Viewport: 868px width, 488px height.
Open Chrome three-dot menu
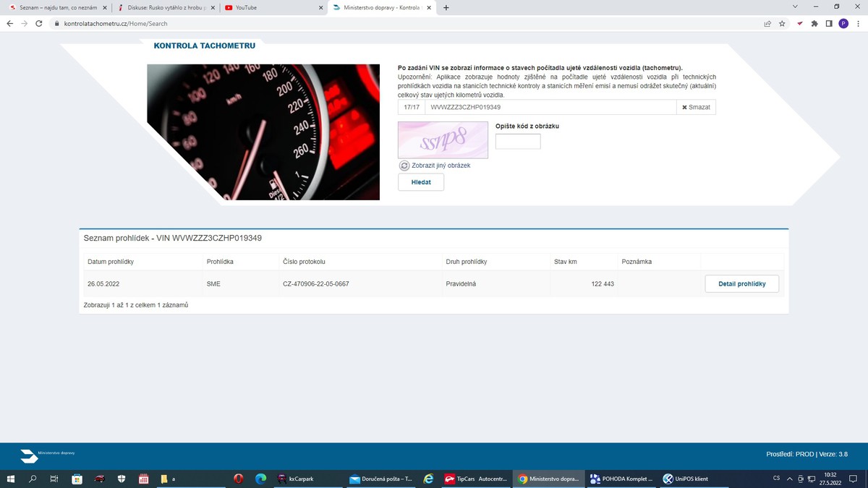[858, 23]
